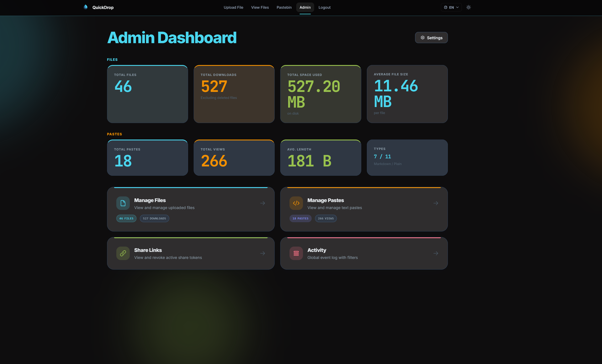602x364 pixels.
Task: Click the '18 PASTES' badge
Action: 300,219
